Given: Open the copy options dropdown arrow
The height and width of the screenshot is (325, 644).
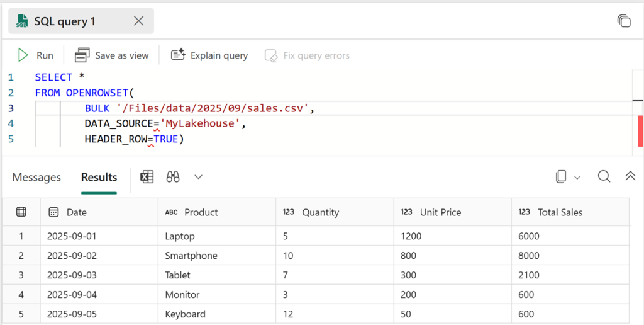Looking at the screenshot, I should pyautogui.click(x=577, y=178).
